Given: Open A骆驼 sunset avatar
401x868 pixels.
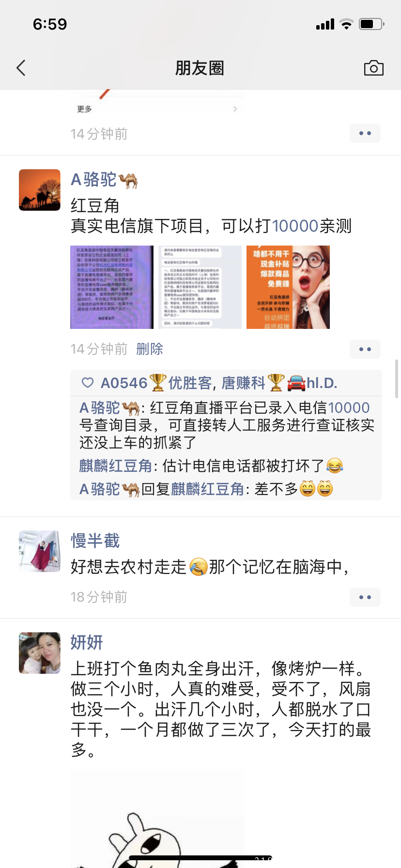Looking at the screenshot, I should [x=40, y=190].
